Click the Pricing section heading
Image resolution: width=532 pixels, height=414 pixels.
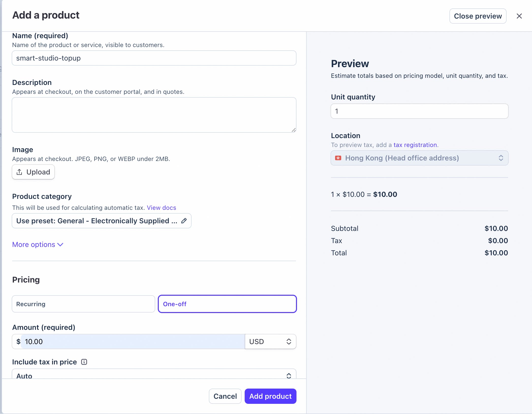point(26,280)
